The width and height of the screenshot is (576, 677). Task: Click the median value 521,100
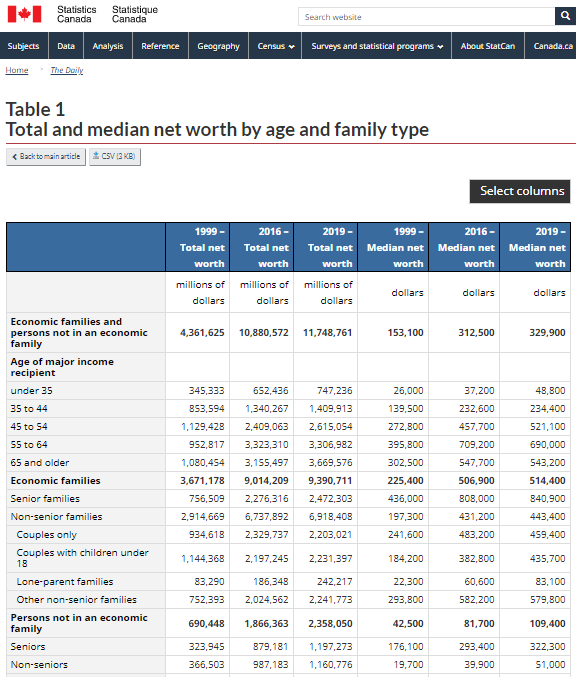pos(547,427)
